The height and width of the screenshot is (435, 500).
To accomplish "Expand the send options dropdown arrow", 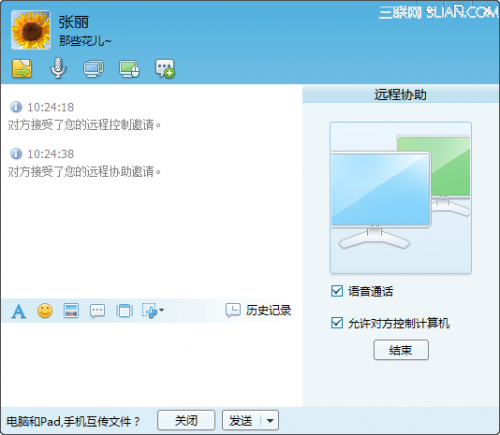I will [270, 421].
